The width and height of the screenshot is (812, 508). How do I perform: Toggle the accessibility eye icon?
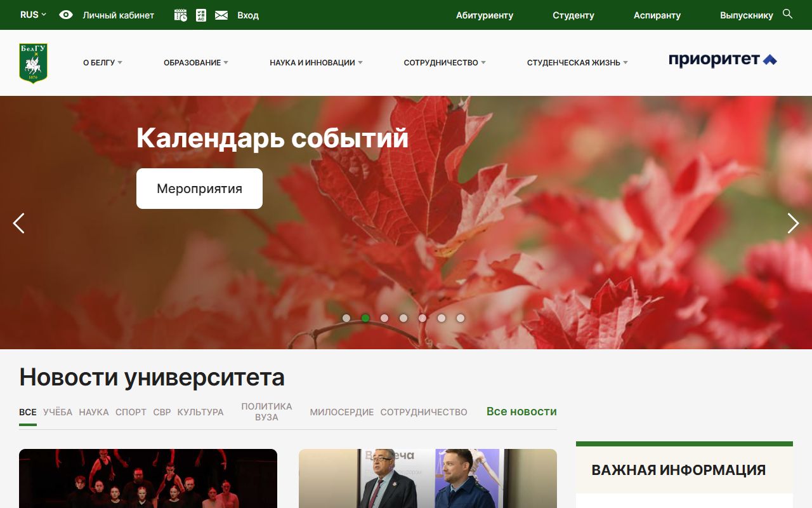click(66, 15)
